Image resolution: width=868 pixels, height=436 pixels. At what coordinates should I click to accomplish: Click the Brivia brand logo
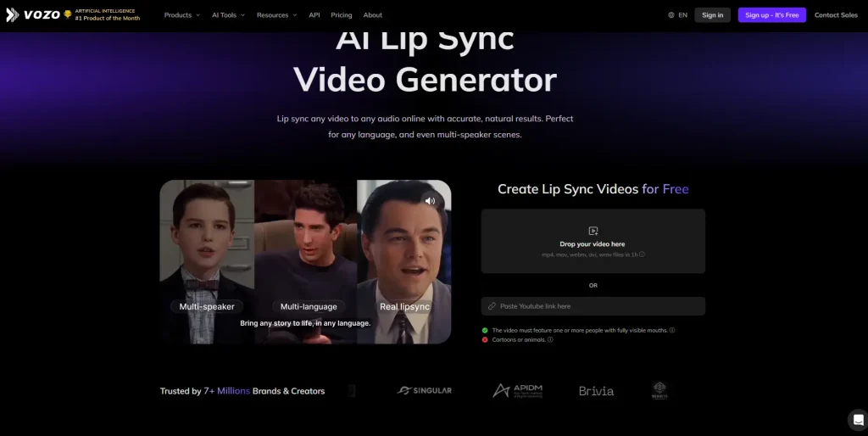596,391
